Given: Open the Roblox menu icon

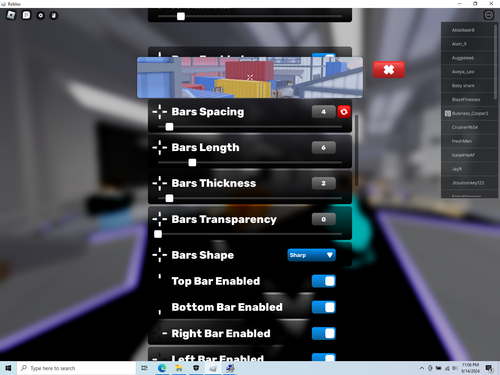Looking at the screenshot, I should pos(11,15).
